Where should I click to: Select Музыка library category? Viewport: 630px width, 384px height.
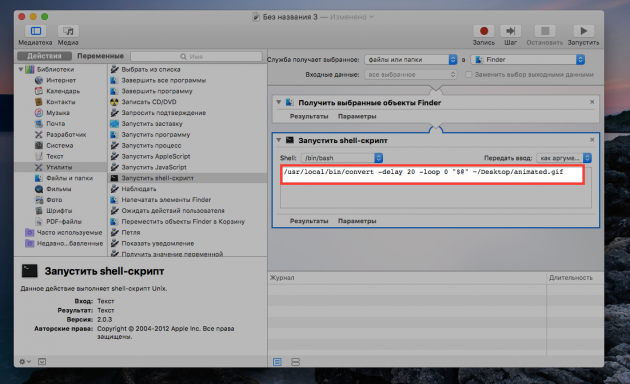(x=58, y=113)
